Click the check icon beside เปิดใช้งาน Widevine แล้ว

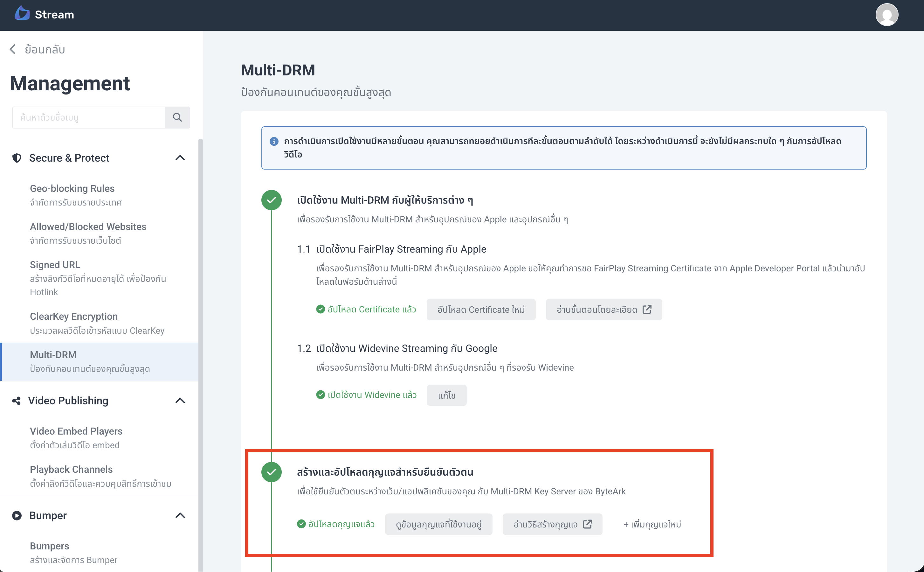[x=320, y=394]
